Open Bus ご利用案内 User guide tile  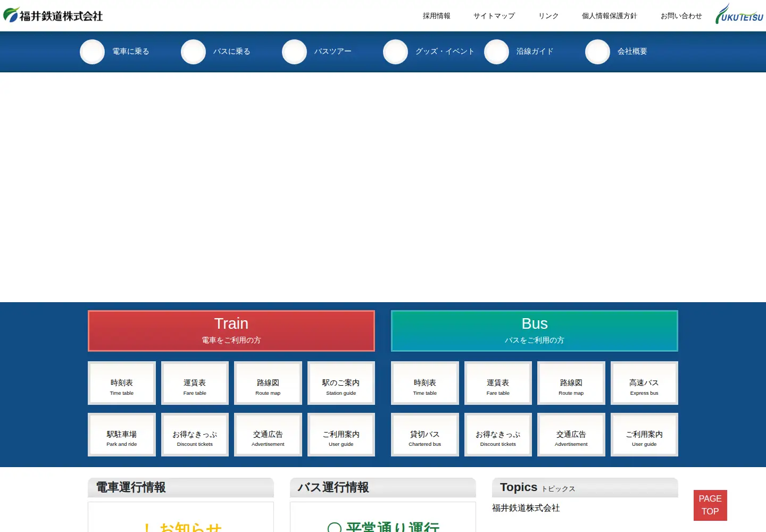(x=644, y=435)
